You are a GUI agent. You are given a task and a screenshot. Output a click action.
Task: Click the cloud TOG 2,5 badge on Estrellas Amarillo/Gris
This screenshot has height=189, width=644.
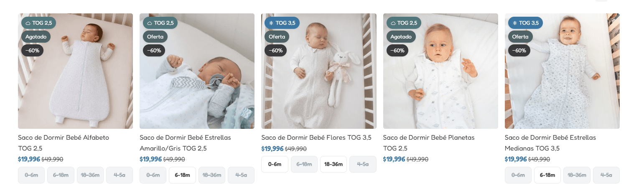(x=160, y=23)
